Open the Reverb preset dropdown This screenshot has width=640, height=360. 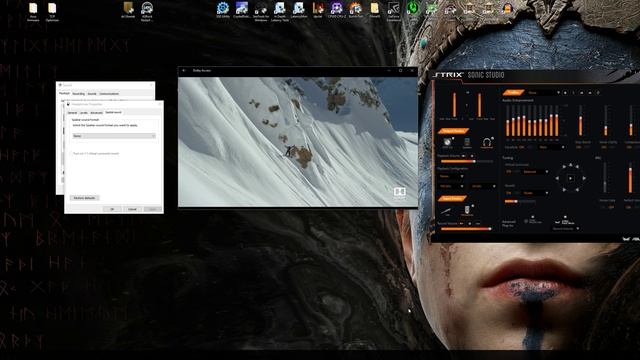pyautogui.click(x=536, y=193)
